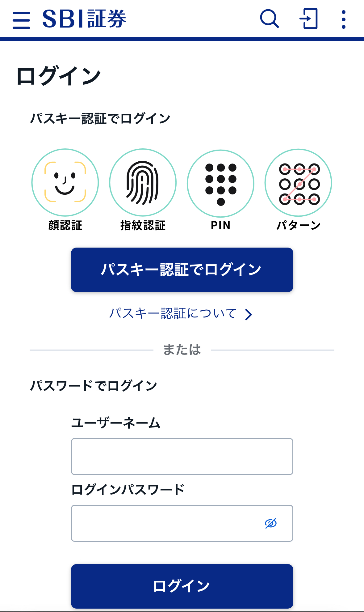Choose the パターン pattern icon
The height and width of the screenshot is (612, 364).
click(x=298, y=183)
